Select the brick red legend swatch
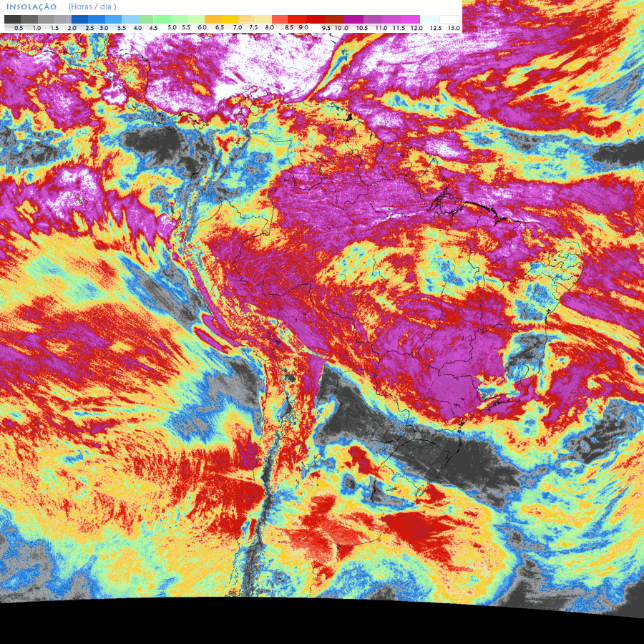Screen dimensions: 644x644 [x=335, y=19]
